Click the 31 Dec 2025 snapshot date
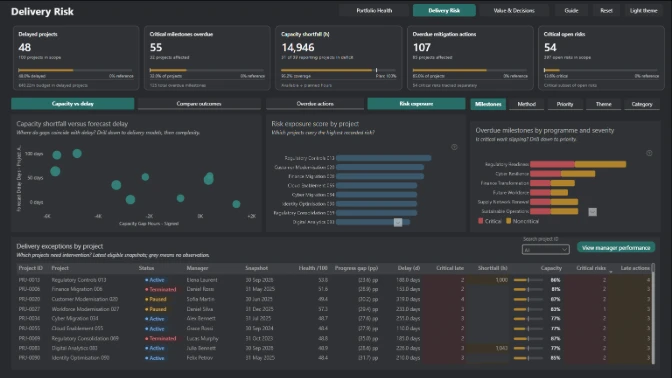 click(259, 309)
